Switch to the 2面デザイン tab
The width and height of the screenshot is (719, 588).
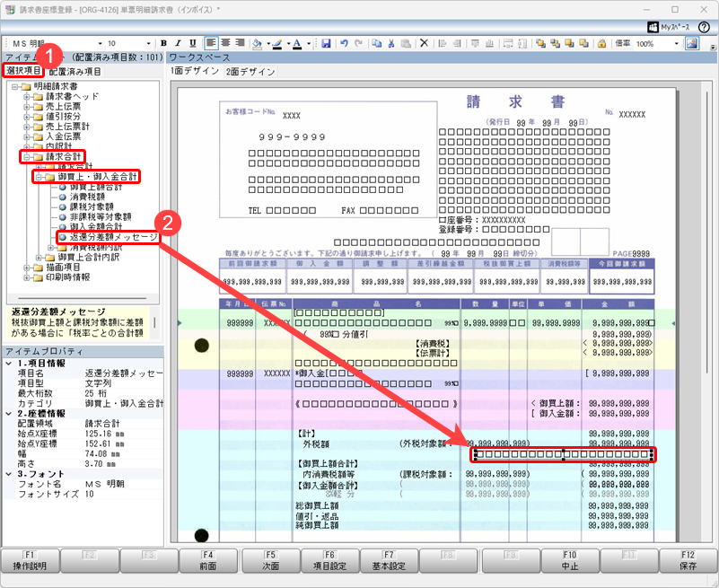point(250,72)
